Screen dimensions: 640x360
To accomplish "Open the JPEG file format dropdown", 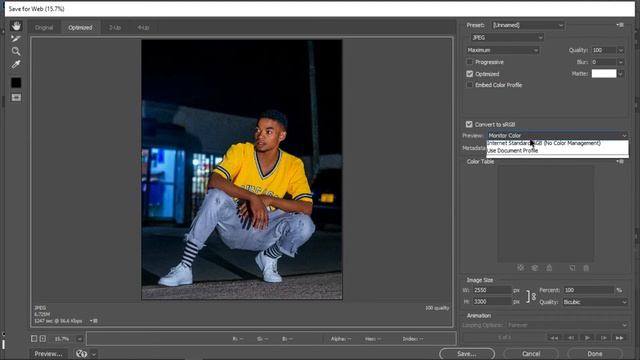I will tap(507, 38).
